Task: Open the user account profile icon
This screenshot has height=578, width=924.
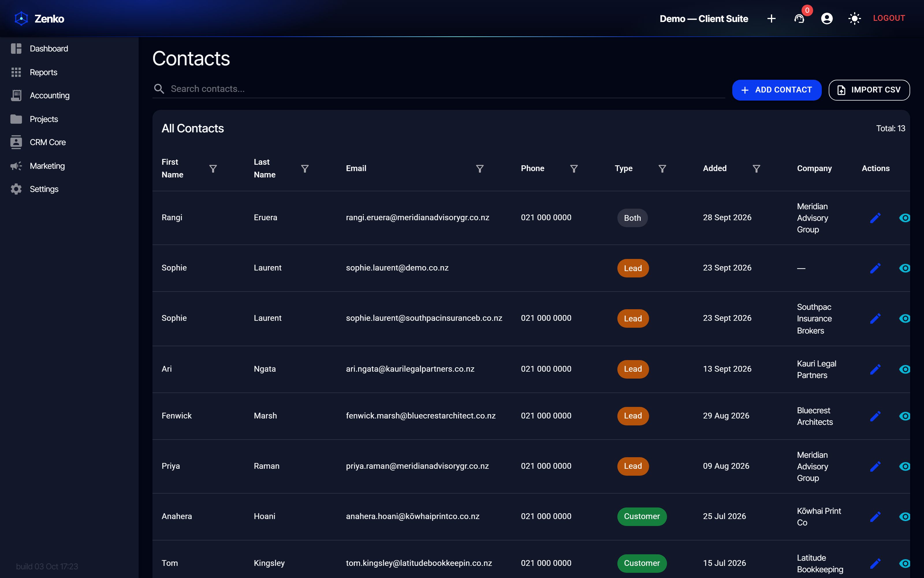Action: (827, 18)
